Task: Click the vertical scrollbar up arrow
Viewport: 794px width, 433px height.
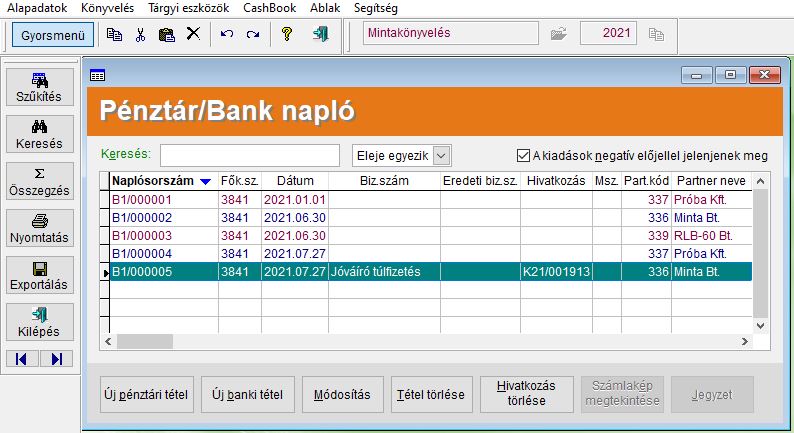Action: [x=760, y=181]
